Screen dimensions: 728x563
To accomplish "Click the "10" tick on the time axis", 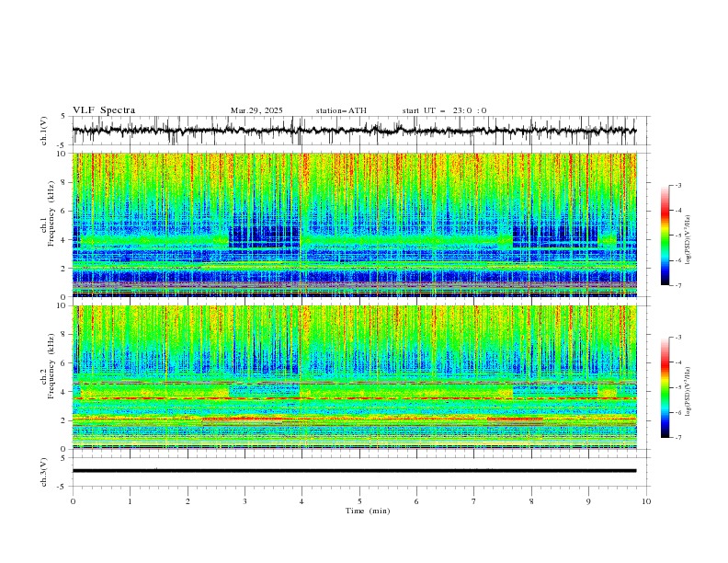I will coord(646,501).
